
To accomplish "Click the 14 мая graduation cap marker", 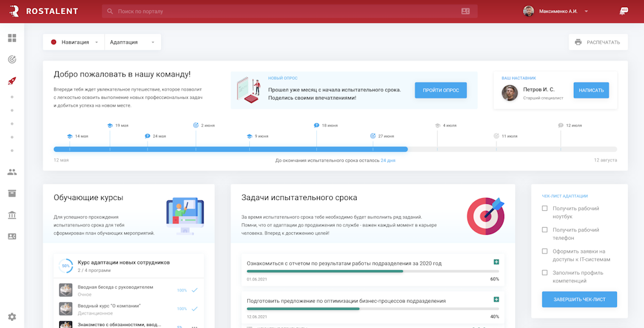I will pos(70,136).
